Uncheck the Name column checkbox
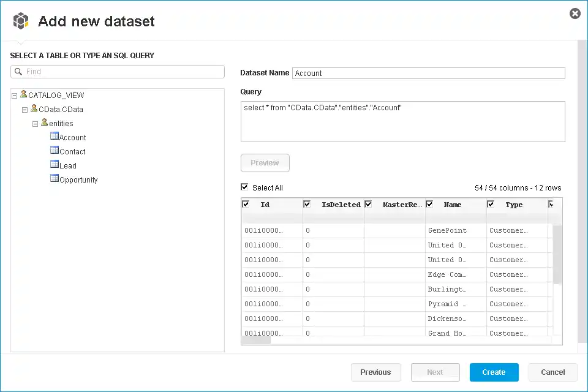Image resolution: width=588 pixels, height=392 pixels. [429, 205]
